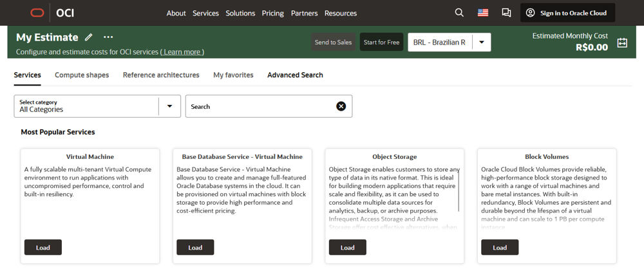Switch to the Compute shapes tab

pos(82,75)
